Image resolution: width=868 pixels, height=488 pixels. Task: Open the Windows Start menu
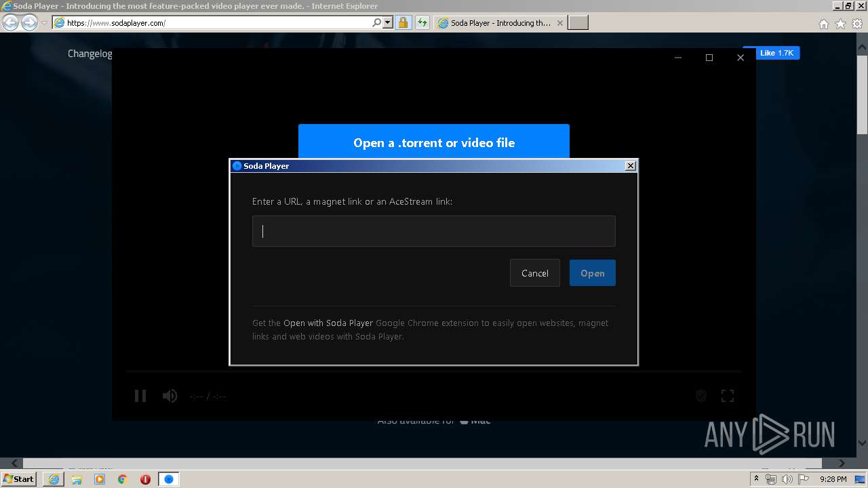point(19,479)
